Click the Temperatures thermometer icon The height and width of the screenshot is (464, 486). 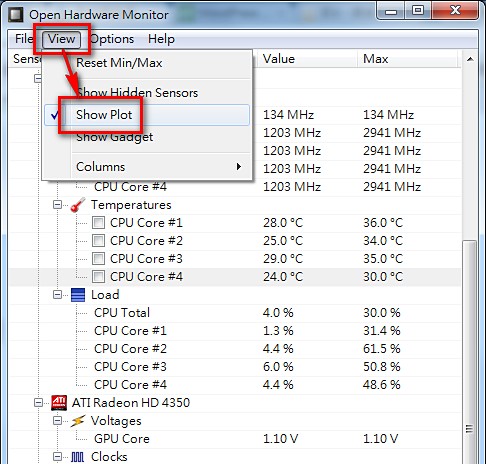pos(78,205)
